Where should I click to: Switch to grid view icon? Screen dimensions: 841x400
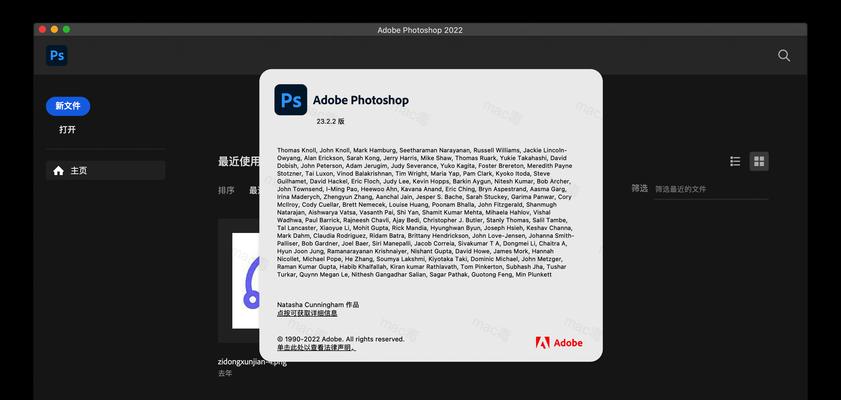click(x=759, y=161)
